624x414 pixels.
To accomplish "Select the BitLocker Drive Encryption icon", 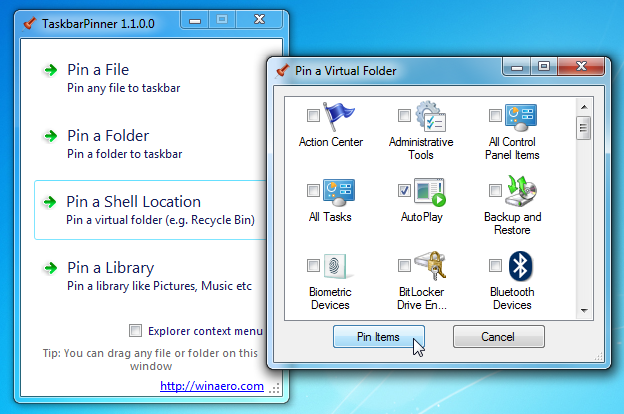I will tap(430, 265).
